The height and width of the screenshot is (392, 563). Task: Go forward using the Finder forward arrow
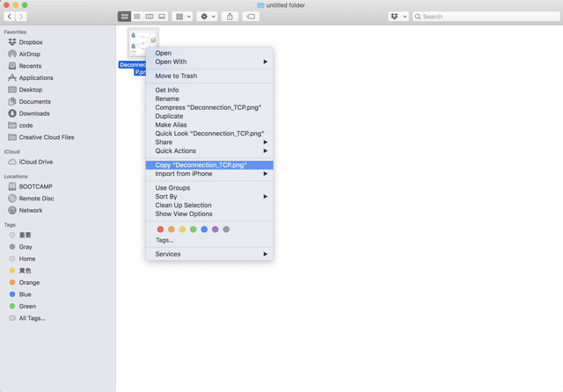(21, 16)
